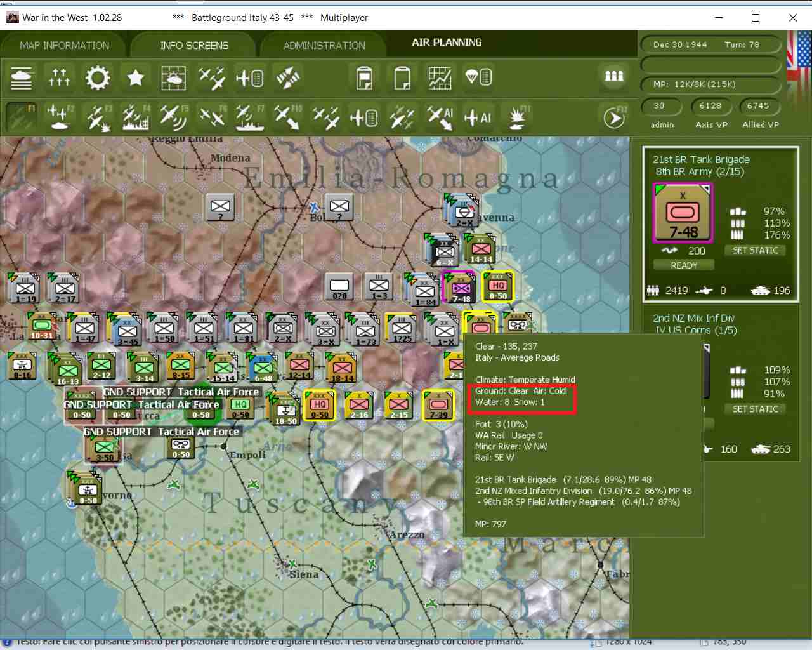Click the 10-31 unit counter on map
812x650 pixels.
coord(41,326)
